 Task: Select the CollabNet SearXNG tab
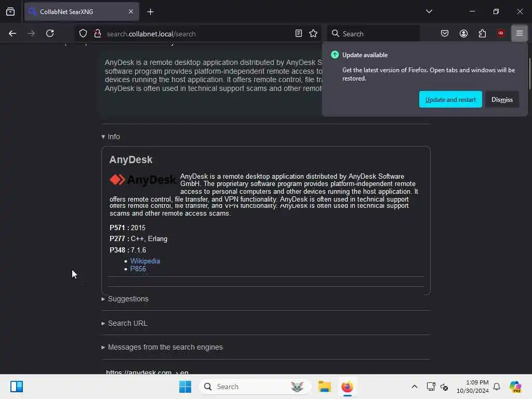tap(82, 11)
